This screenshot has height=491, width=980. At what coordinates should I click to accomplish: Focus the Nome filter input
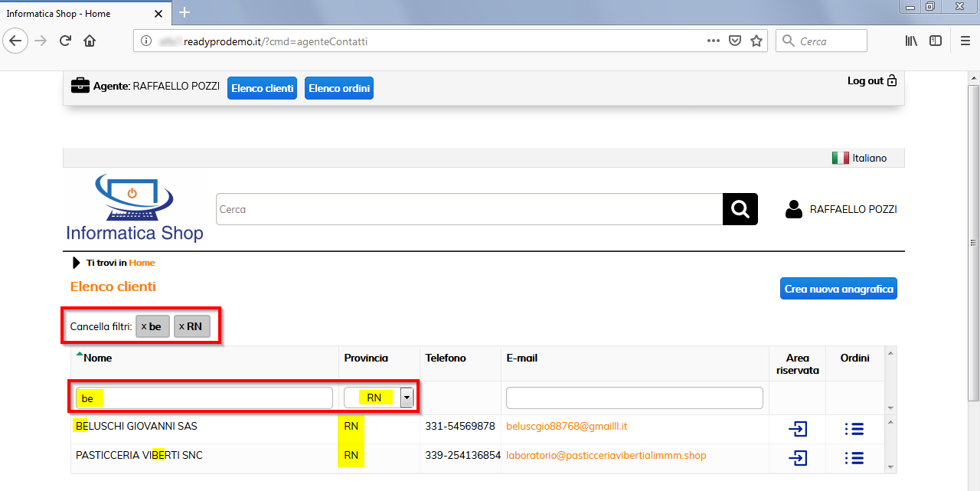[204, 398]
